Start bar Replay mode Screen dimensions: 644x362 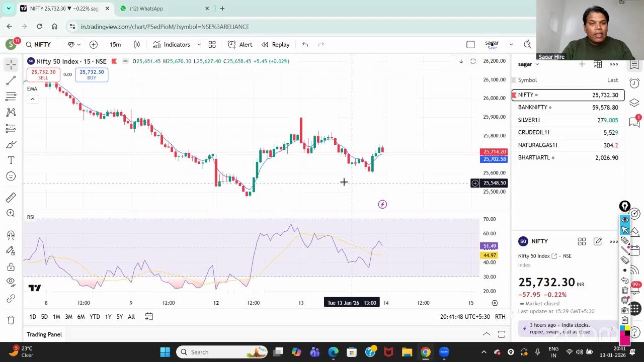(x=275, y=44)
